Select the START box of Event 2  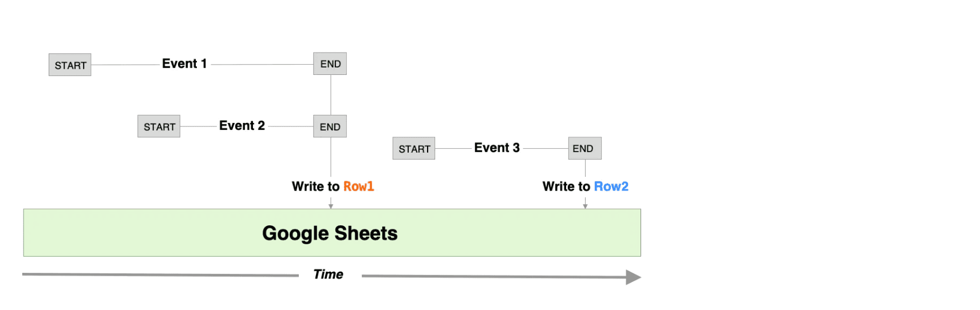159,126
